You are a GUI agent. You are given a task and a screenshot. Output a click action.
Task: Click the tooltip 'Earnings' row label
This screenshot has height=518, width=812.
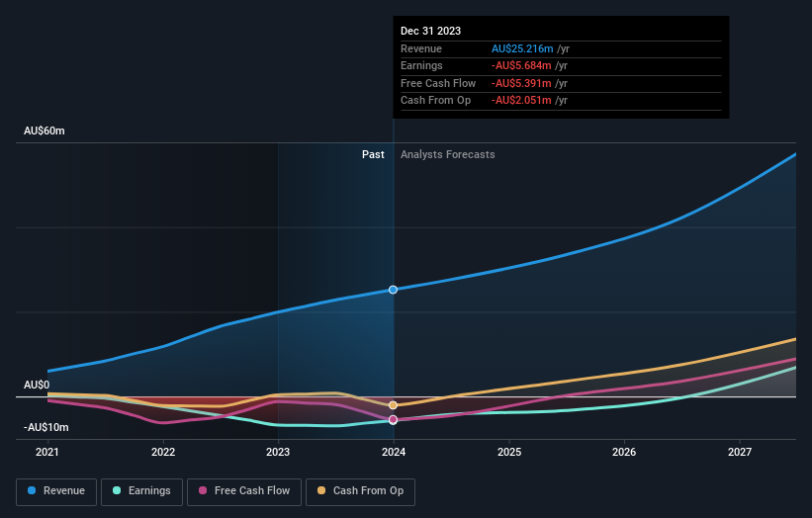[x=421, y=65]
